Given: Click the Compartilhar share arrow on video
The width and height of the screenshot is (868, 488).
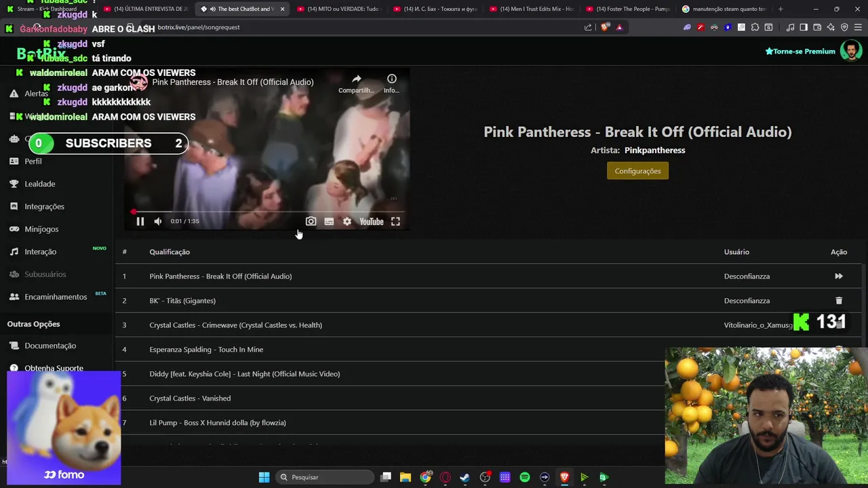Looking at the screenshot, I should tap(356, 83).
